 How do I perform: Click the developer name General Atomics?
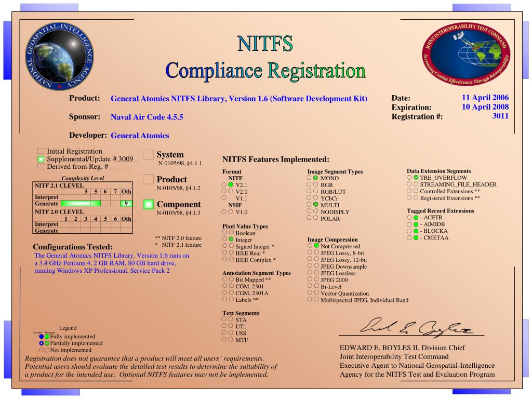(140, 136)
